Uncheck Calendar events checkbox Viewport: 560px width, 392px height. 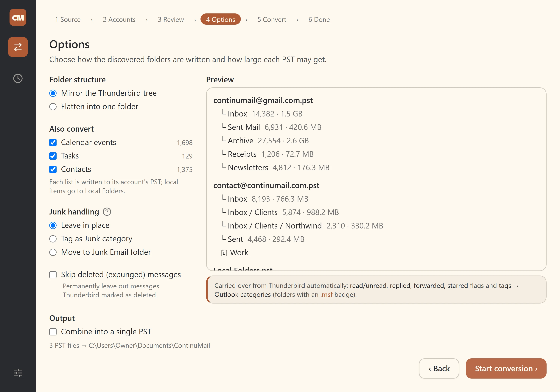coord(53,142)
